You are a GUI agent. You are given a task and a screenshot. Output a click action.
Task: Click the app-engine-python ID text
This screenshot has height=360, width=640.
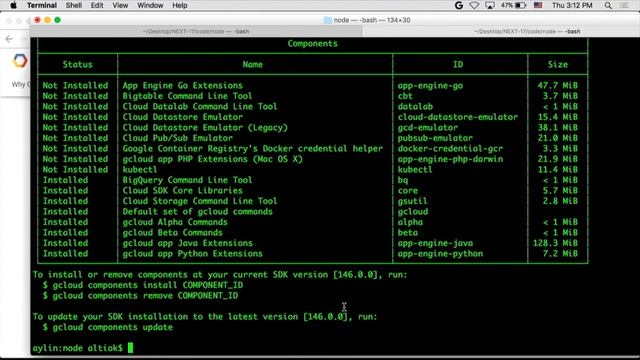point(440,254)
